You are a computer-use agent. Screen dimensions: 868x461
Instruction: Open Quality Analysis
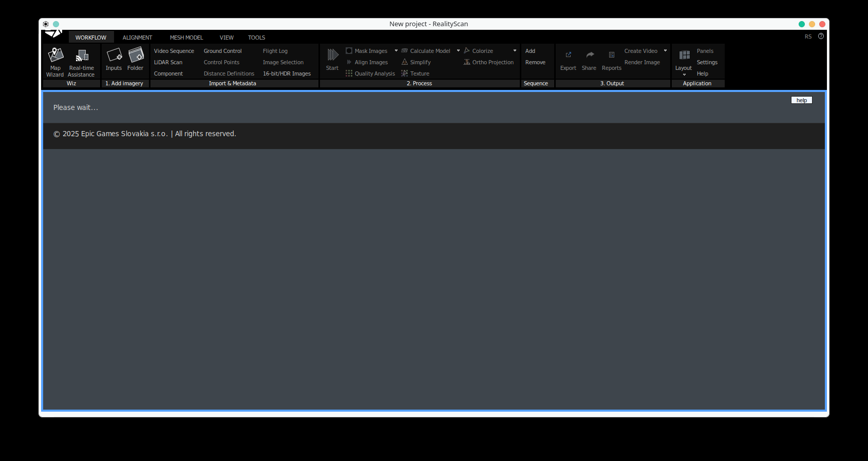(370, 73)
